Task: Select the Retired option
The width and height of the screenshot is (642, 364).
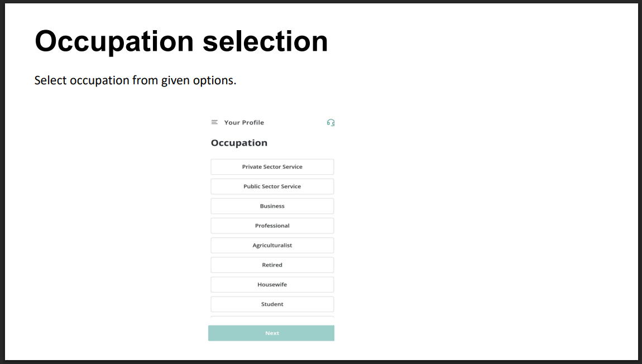Action: coord(272,265)
